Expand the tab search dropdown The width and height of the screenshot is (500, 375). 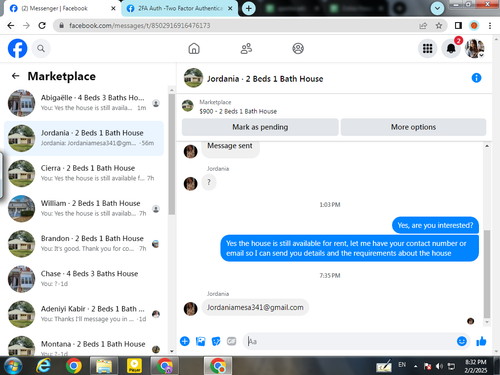[x=437, y=8]
